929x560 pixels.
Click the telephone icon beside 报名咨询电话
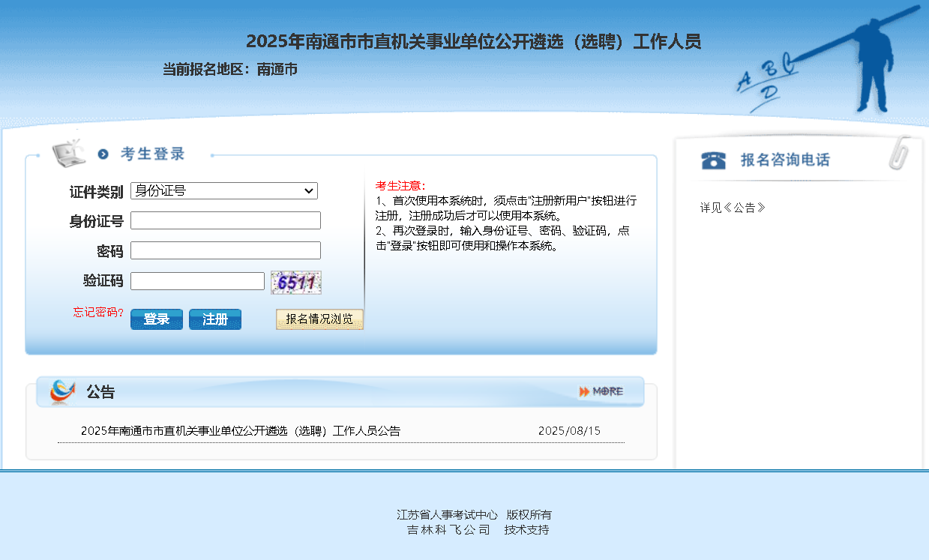click(x=713, y=160)
